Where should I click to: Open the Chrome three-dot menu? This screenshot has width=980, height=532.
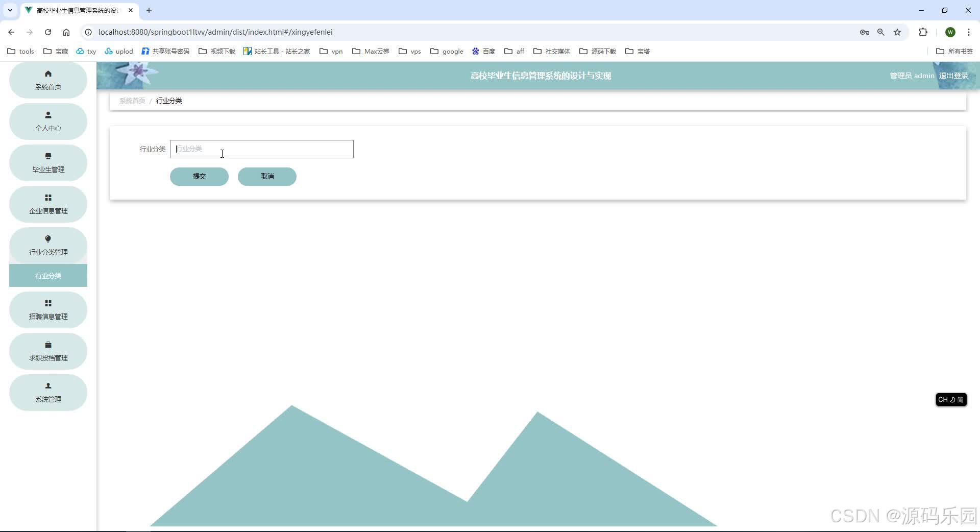point(968,32)
